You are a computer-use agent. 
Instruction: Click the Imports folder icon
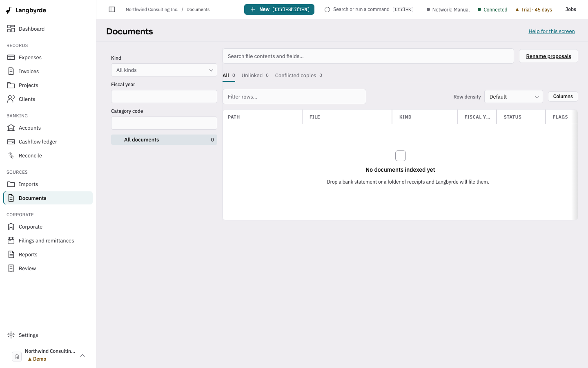pyautogui.click(x=11, y=184)
